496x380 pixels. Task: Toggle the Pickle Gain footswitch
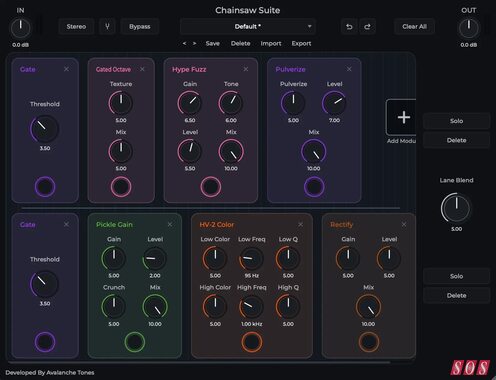click(135, 342)
